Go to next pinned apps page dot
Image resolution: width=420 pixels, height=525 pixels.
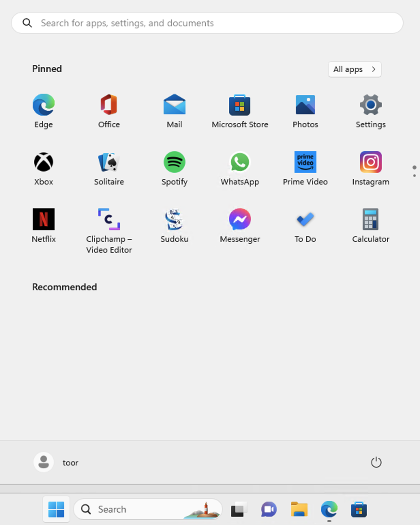(x=414, y=176)
